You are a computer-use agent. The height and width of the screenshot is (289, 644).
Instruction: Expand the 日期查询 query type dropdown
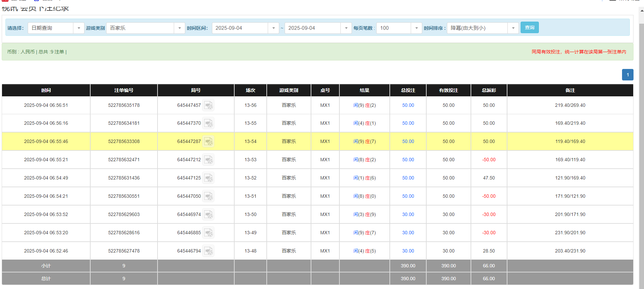pos(78,28)
